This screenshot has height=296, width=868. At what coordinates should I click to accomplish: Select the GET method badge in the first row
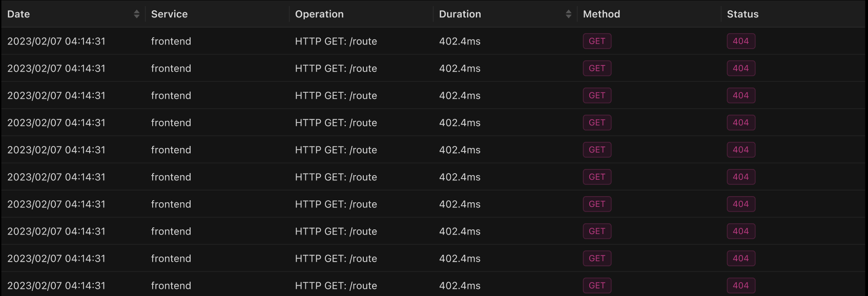pyautogui.click(x=597, y=41)
